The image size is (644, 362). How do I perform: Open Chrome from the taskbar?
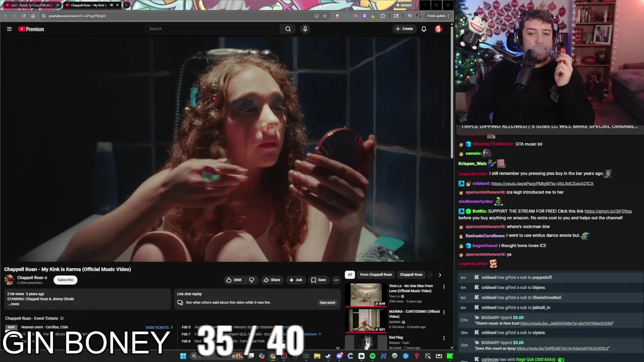tap(273, 356)
